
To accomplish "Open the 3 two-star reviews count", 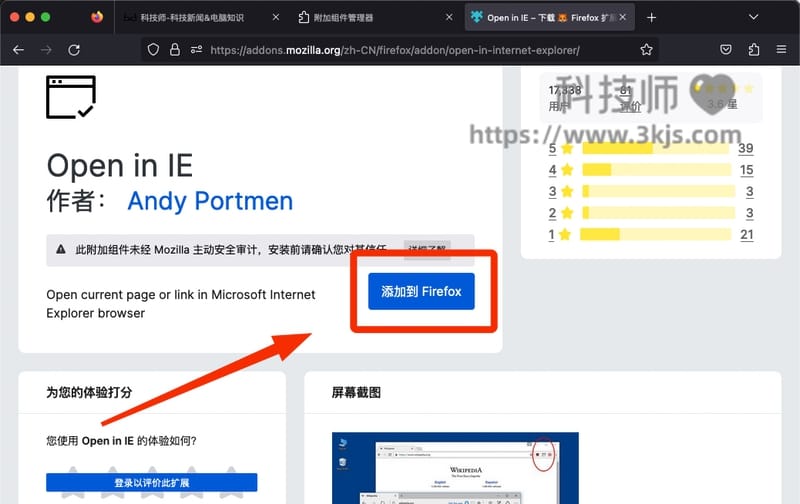I will [749, 213].
